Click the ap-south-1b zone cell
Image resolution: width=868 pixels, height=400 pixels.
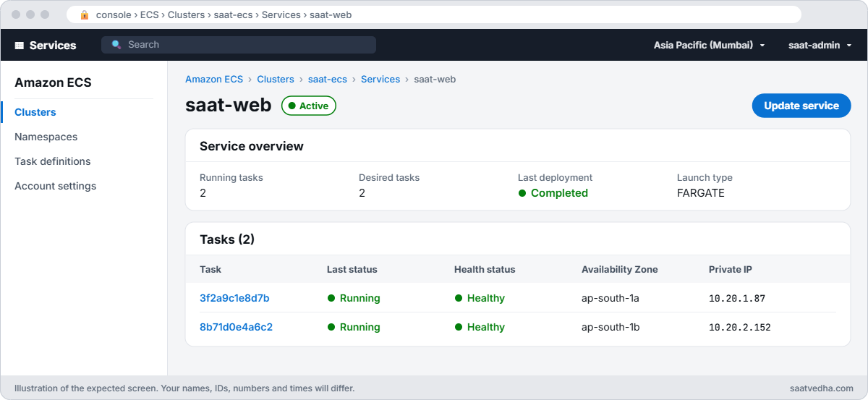(x=610, y=327)
